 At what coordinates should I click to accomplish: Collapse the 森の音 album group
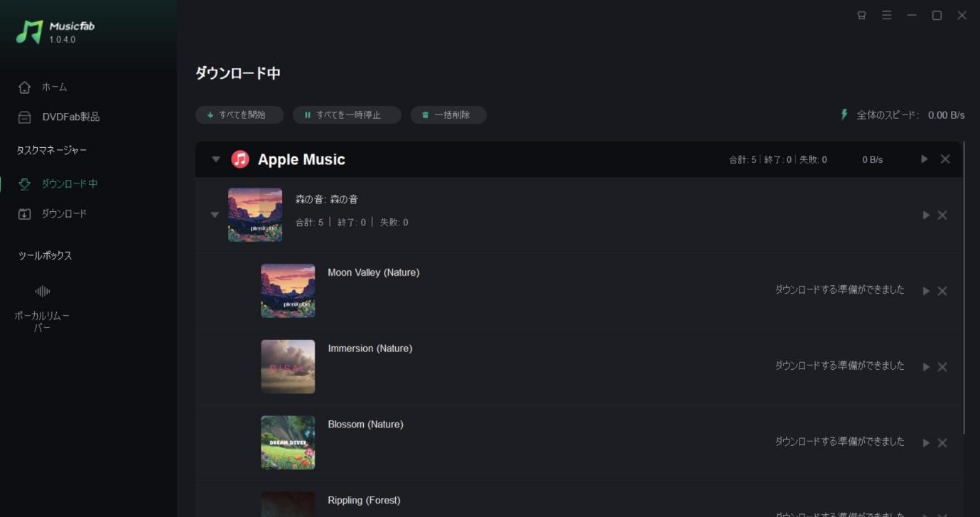215,215
